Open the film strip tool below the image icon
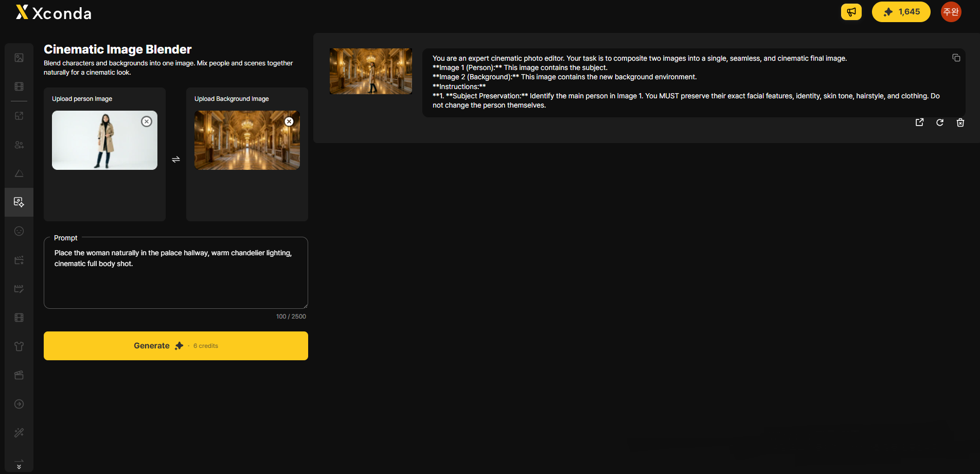The image size is (980, 474). pos(19,86)
